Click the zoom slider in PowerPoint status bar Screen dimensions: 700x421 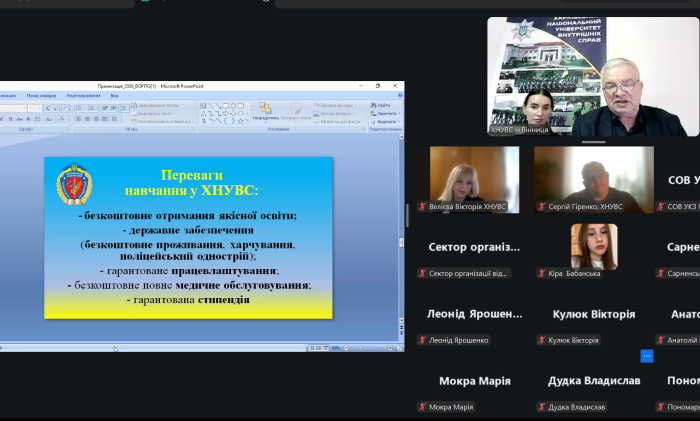click(x=360, y=347)
